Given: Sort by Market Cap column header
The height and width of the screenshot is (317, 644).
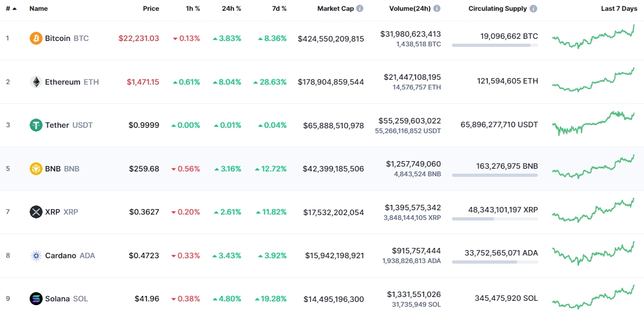Looking at the screenshot, I should 335,9.
